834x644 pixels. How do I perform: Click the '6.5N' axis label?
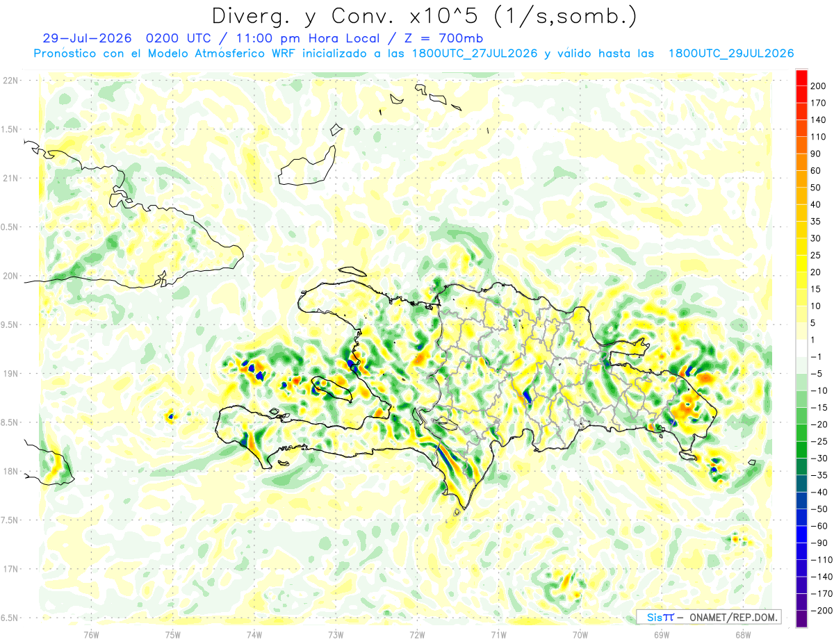coord(10,618)
